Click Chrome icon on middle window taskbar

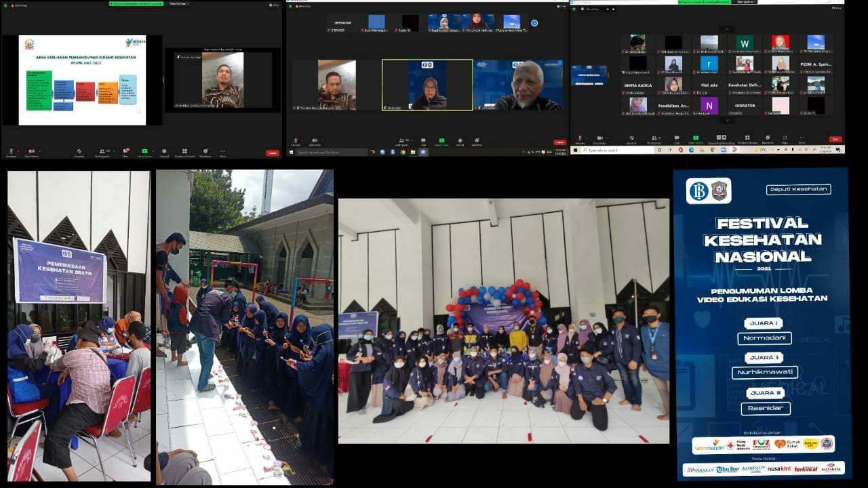click(x=403, y=152)
